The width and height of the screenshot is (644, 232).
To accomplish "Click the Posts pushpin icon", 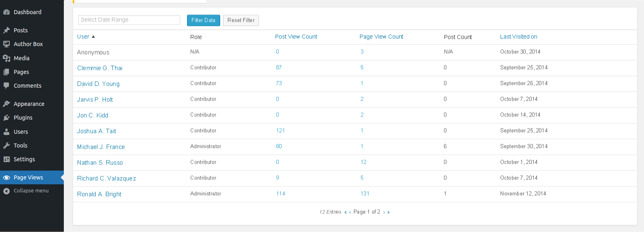I will [6, 30].
